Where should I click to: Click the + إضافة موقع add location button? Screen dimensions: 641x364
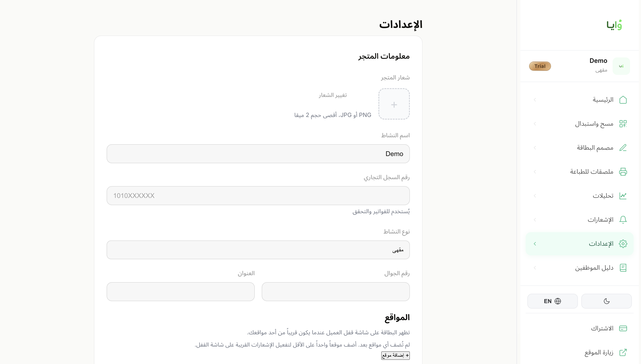click(x=395, y=355)
